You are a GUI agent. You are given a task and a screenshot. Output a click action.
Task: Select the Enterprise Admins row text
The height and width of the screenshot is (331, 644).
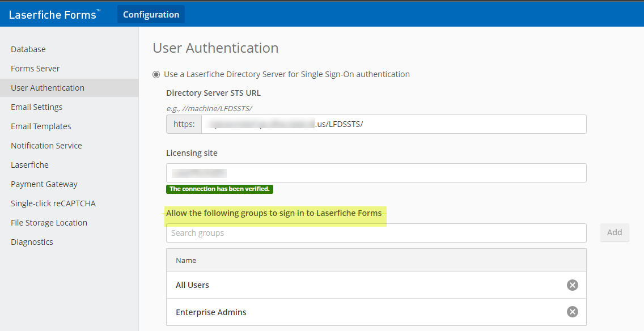pyautogui.click(x=211, y=312)
